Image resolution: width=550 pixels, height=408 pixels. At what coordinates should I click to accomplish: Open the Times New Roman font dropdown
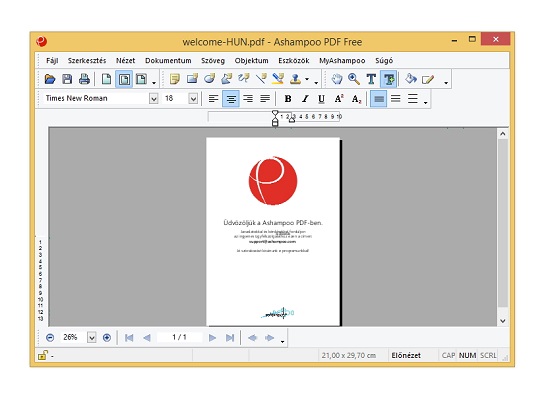pyautogui.click(x=153, y=99)
